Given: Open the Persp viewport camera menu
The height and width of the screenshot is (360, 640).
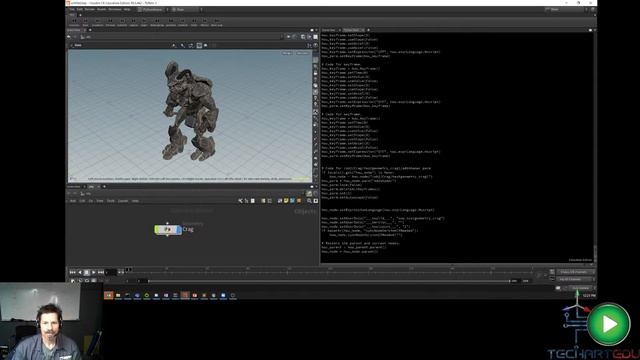Looking at the screenshot, I should tap(287, 53).
